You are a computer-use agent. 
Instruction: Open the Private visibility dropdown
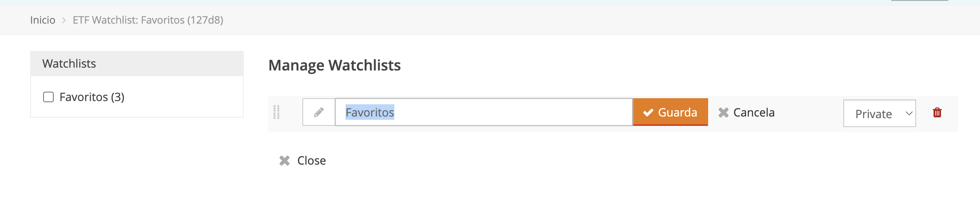(x=879, y=114)
